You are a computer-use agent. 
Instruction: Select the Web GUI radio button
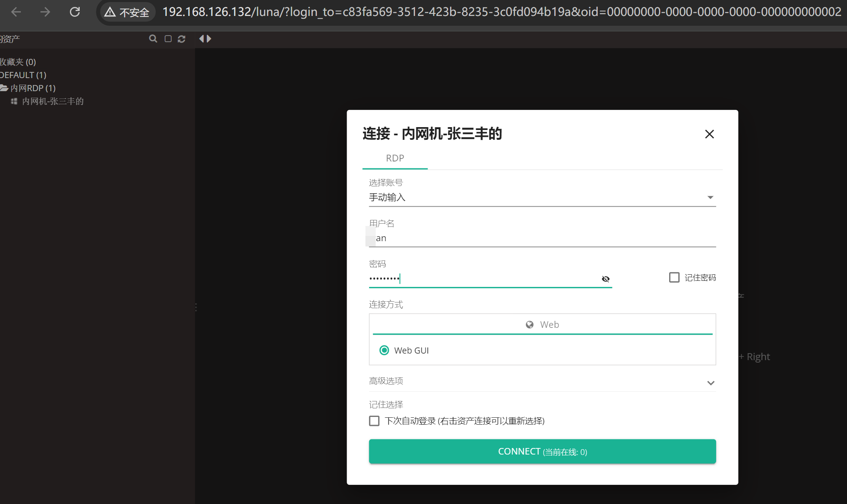[384, 350]
